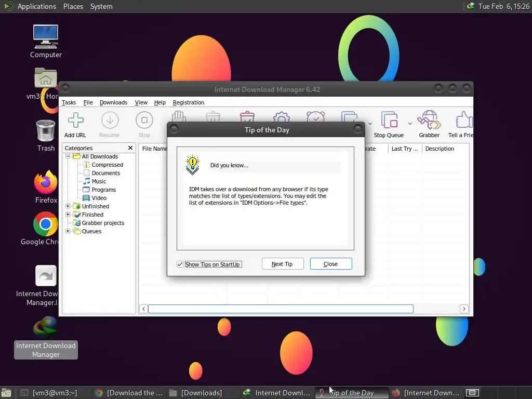Select the Internet Download Manager.lnk shortcut icon

pyautogui.click(x=46, y=275)
